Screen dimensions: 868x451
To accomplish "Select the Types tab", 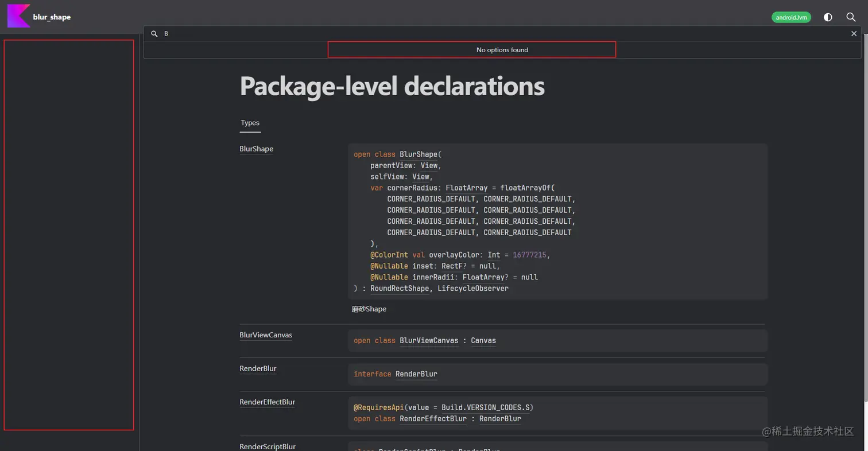I will click(x=250, y=123).
